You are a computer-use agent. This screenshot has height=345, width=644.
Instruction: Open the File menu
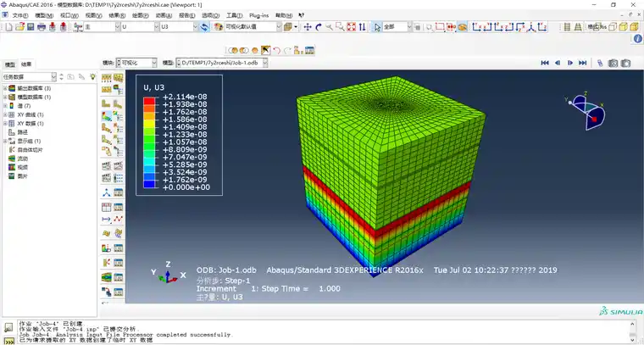19,15
